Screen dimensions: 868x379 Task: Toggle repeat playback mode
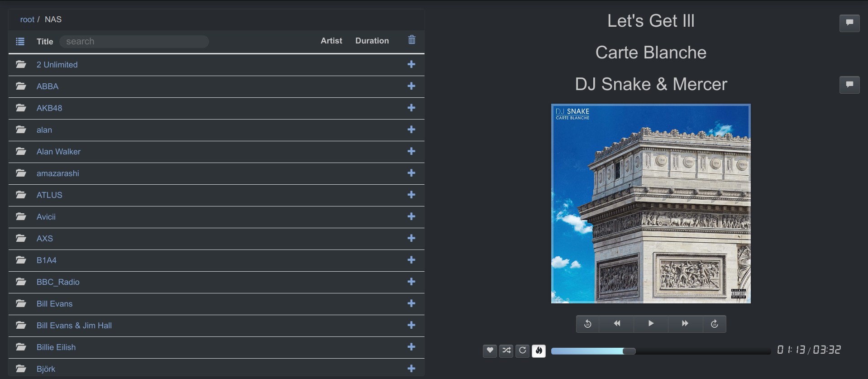(x=522, y=350)
